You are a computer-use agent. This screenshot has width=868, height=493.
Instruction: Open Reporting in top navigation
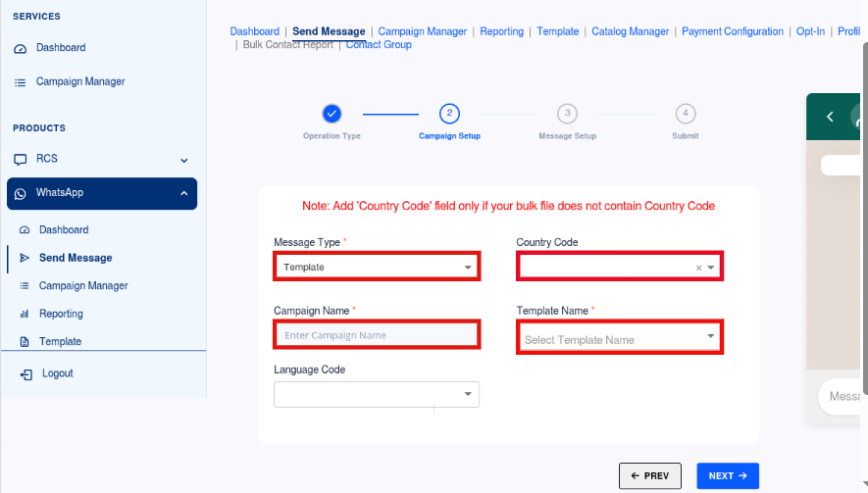tap(501, 31)
